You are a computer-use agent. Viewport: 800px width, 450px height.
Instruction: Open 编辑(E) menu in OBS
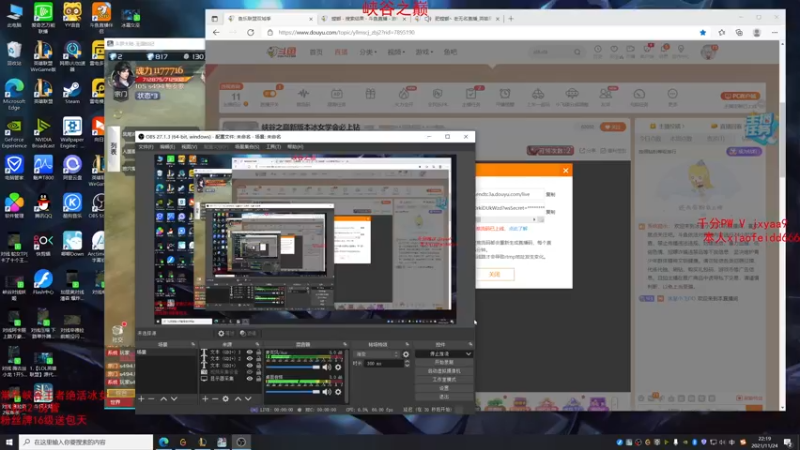(x=167, y=147)
